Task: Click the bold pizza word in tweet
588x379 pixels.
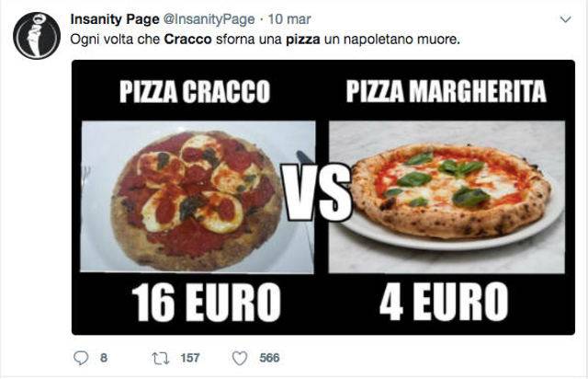Action: [303, 40]
